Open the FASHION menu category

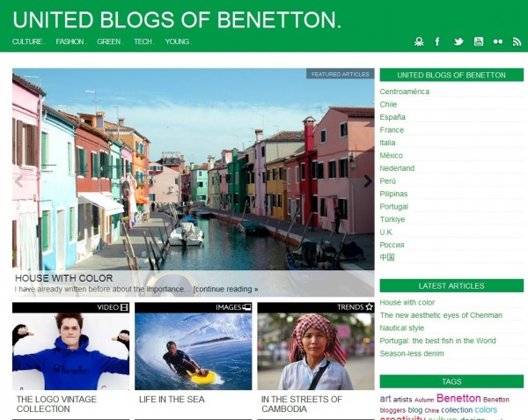click(70, 41)
